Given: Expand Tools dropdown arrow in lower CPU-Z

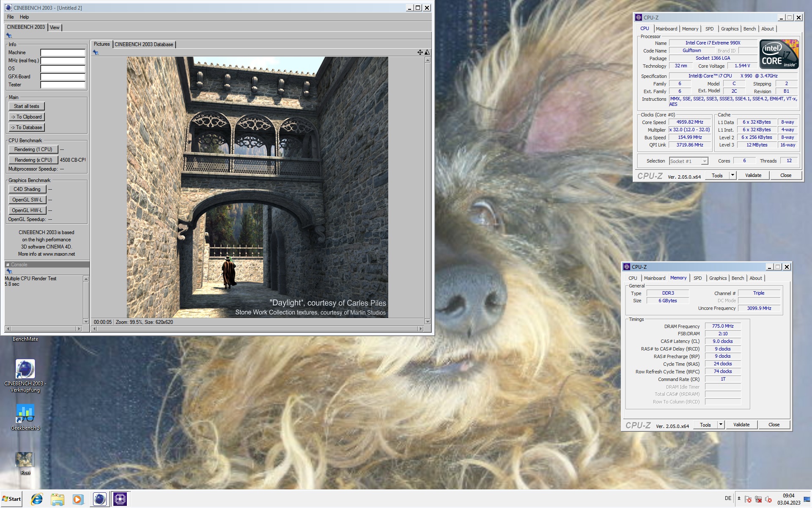Looking at the screenshot, I should (721, 425).
